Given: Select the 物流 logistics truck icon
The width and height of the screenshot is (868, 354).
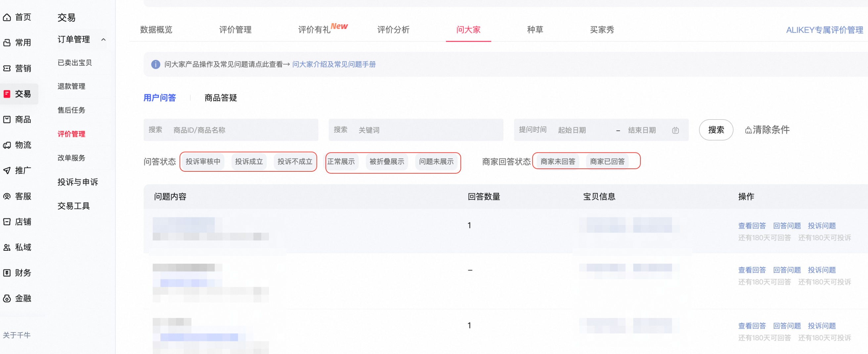Looking at the screenshot, I should click(x=7, y=145).
